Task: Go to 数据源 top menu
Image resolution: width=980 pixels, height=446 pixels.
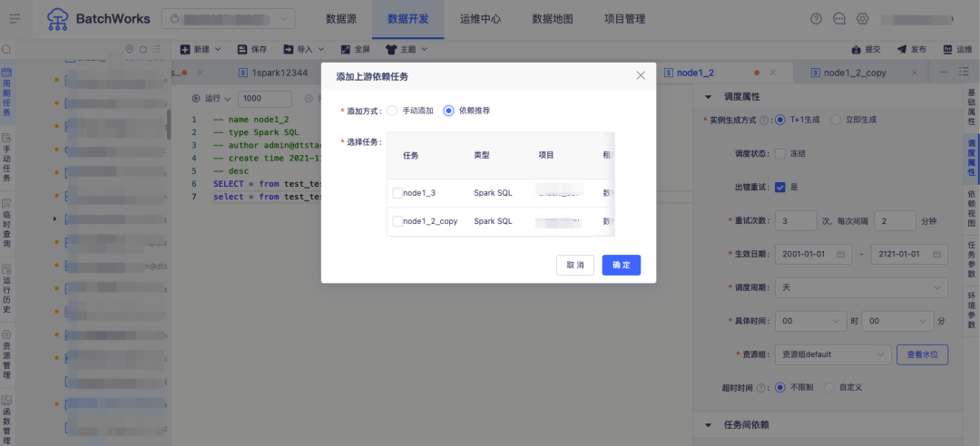Action: [x=341, y=19]
